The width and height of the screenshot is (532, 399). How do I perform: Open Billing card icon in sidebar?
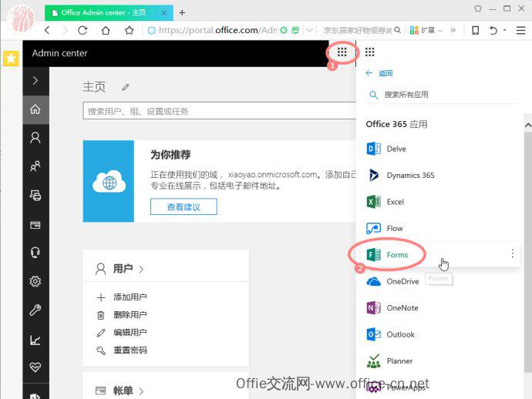point(35,225)
